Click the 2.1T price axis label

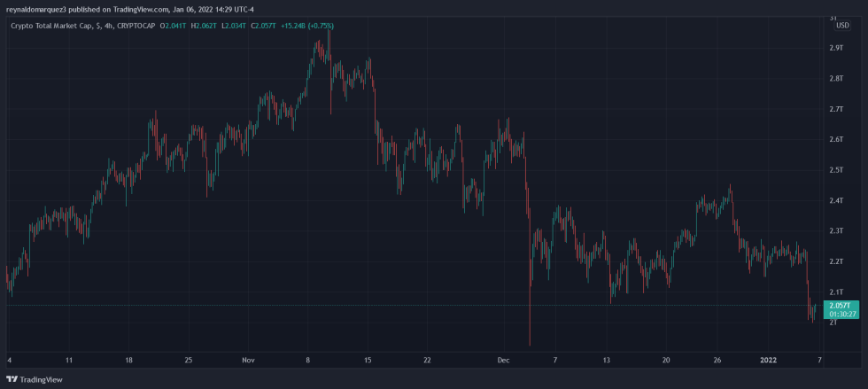tap(836, 292)
